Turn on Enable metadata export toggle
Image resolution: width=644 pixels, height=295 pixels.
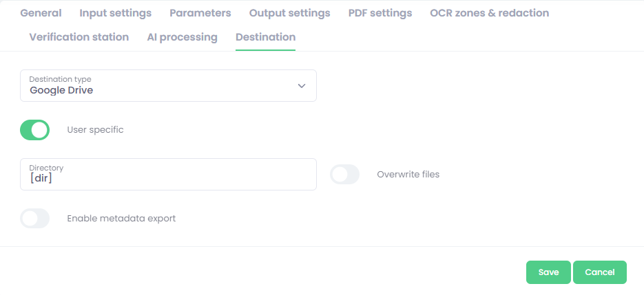point(35,219)
